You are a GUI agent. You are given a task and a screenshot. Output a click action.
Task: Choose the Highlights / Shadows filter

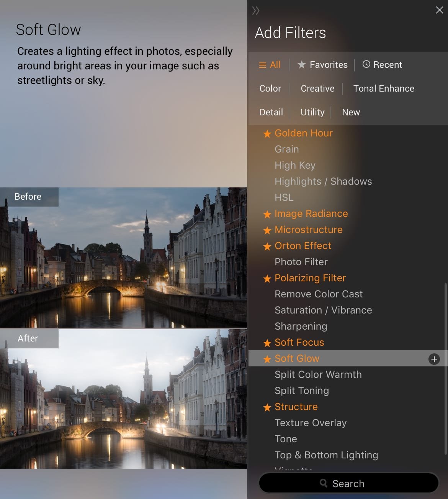[x=323, y=181]
